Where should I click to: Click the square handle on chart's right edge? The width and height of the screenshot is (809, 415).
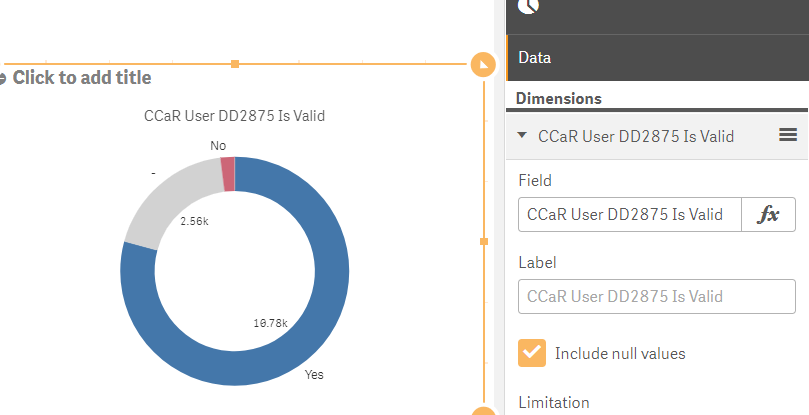[484, 241]
